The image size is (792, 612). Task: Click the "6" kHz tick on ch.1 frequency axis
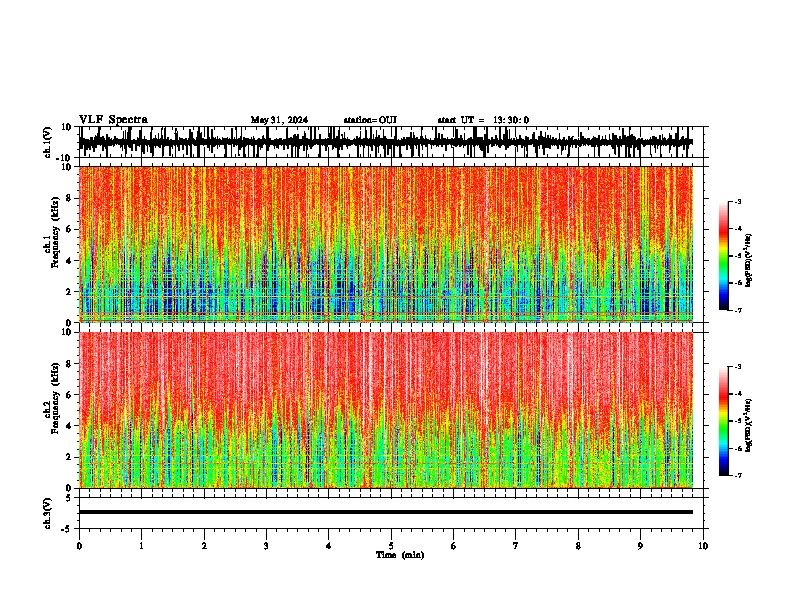pos(69,229)
